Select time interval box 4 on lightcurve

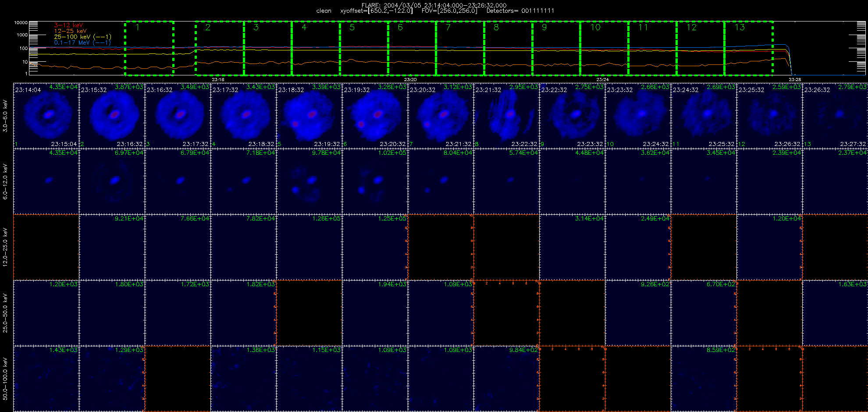click(x=316, y=48)
